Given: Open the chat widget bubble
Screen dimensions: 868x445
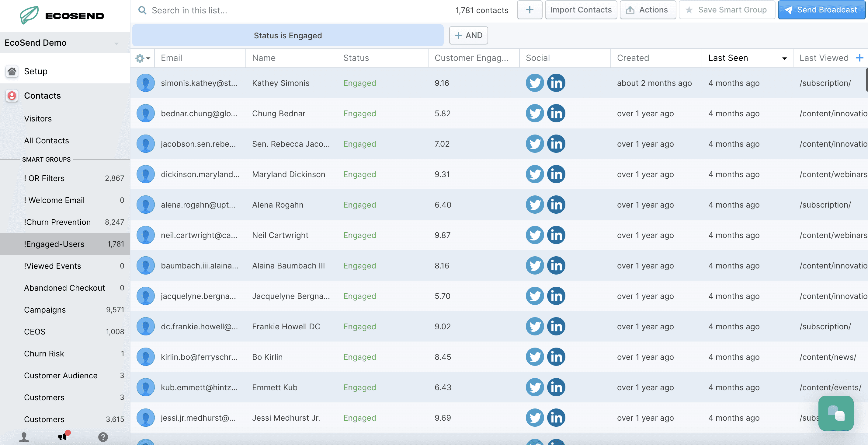Looking at the screenshot, I should [x=835, y=413].
